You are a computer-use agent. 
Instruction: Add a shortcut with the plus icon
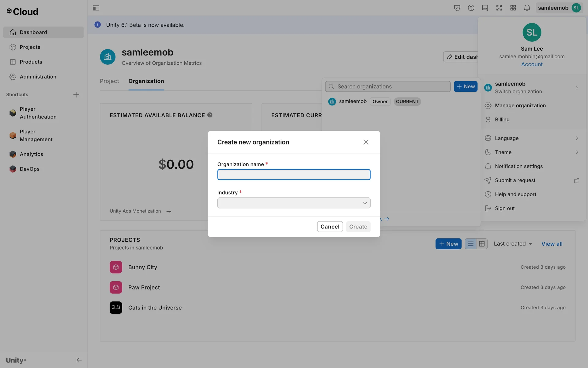[76, 94]
